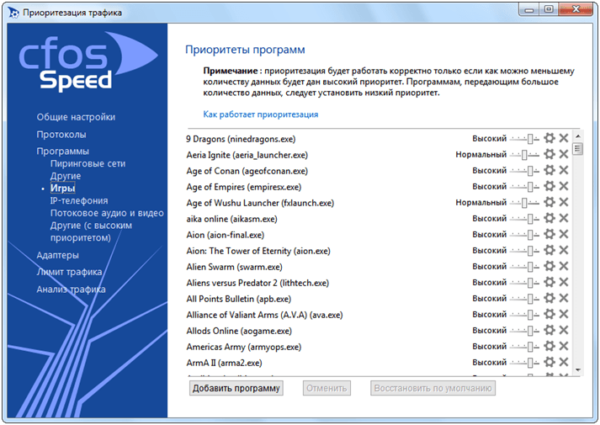Viewport: 600px width, 425px height.
Task: Delete Americas Army entry via X icon
Action: 564,346
